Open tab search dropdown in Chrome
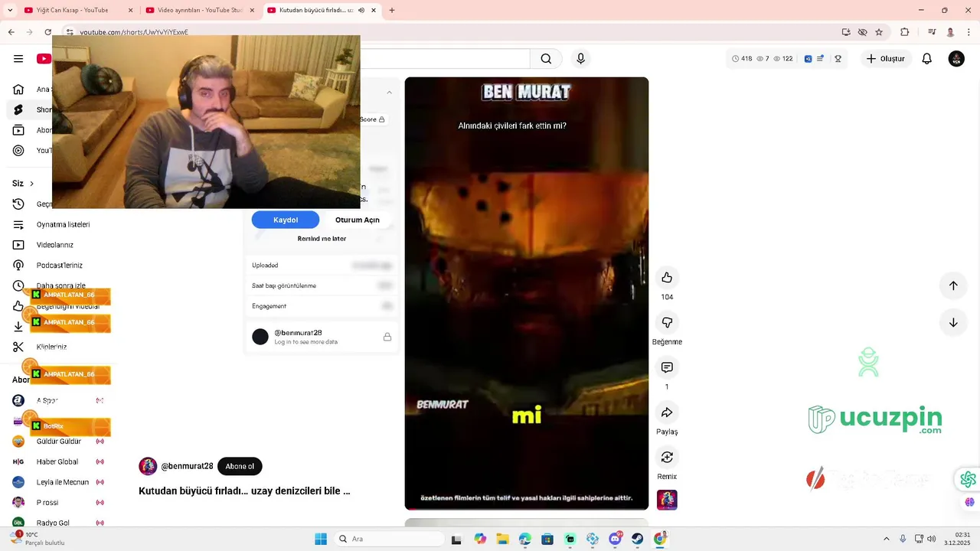Image resolution: width=980 pixels, height=551 pixels. (x=10, y=10)
